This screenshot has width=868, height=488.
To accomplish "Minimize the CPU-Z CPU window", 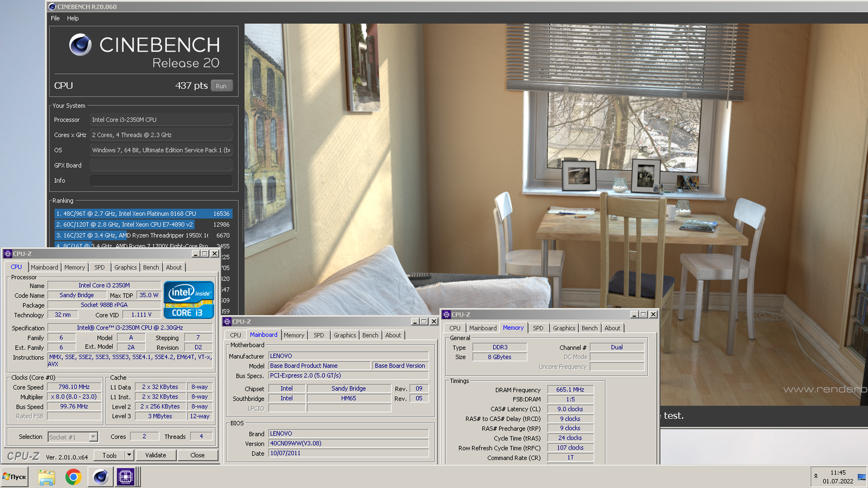I will (195, 254).
